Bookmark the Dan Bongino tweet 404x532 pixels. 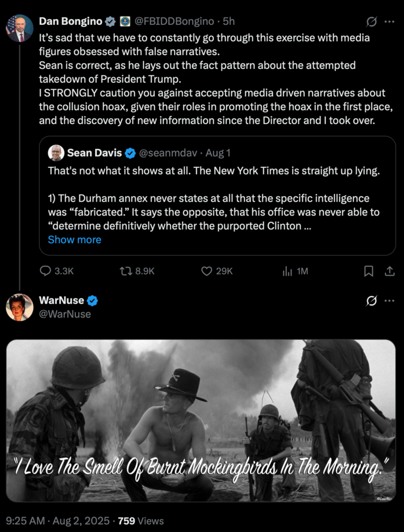tap(368, 271)
